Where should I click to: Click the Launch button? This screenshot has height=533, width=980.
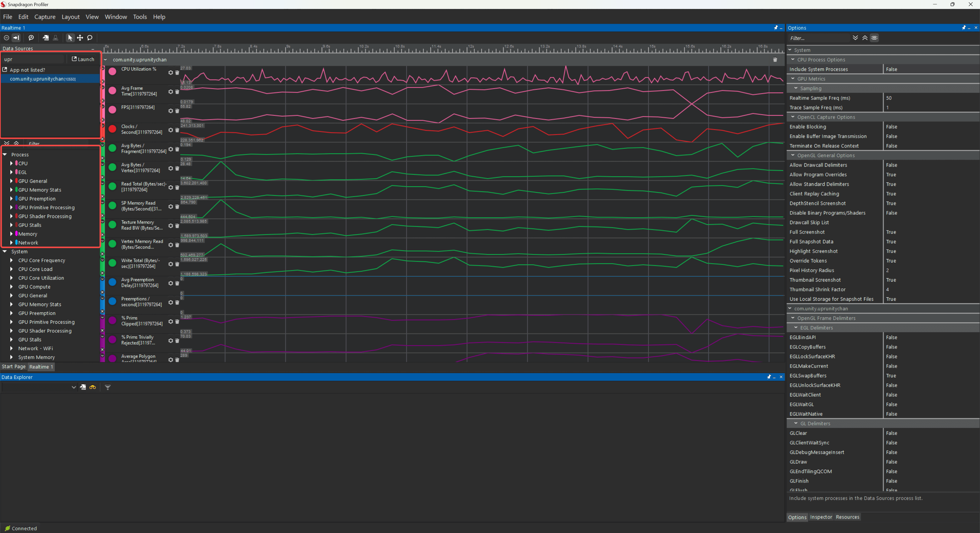[x=83, y=59]
